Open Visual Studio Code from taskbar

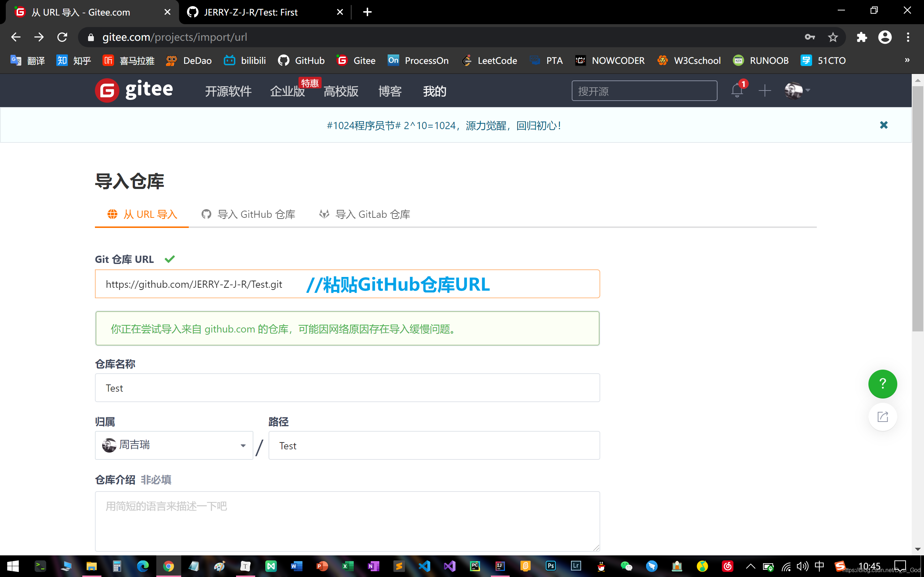tap(424, 566)
